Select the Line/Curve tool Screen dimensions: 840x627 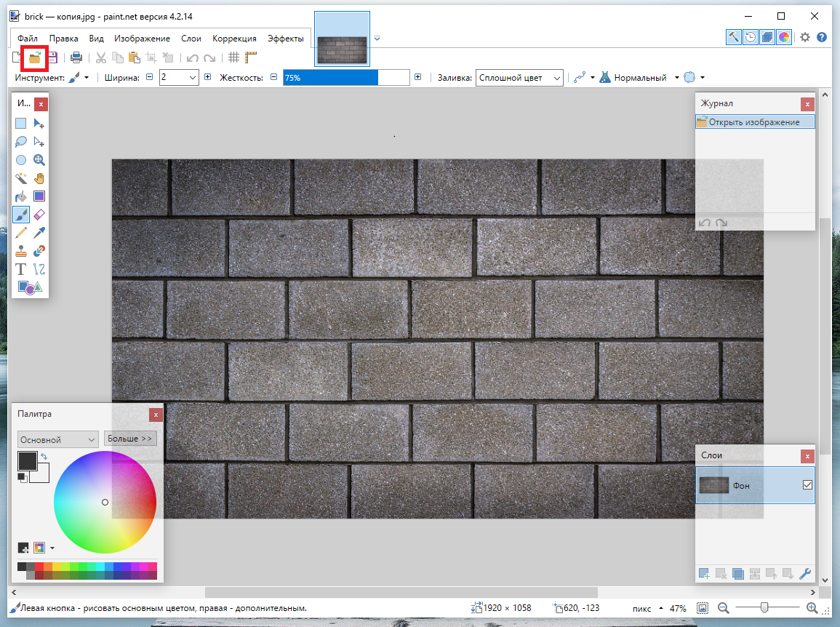point(39,270)
